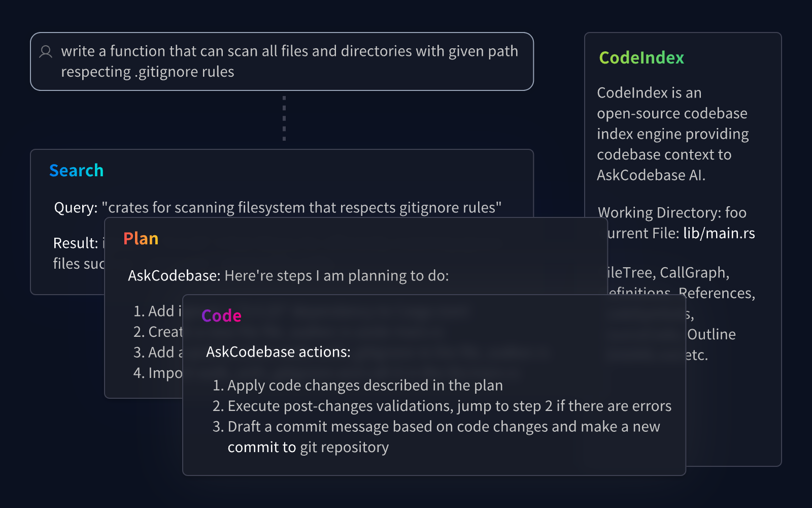Select the Plan panel heading
The width and height of the screenshot is (812, 508).
pyautogui.click(x=141, y=239)
